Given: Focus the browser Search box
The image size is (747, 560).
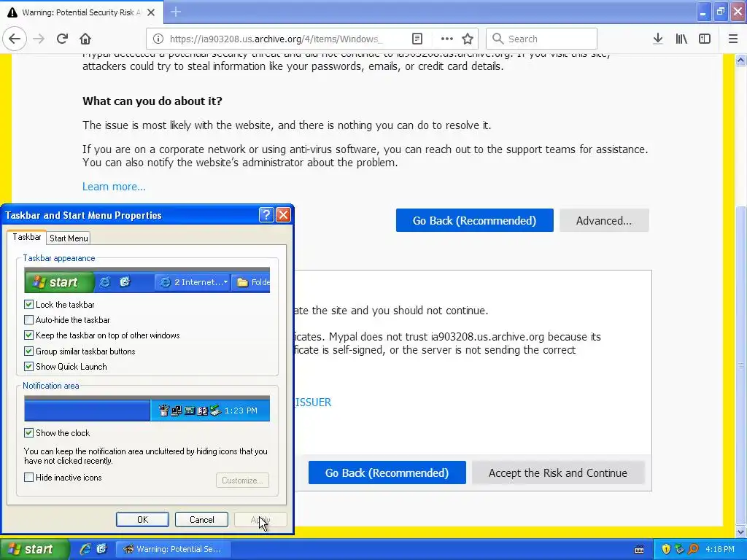Looking at the screenshot, I should (x=542, y=39).
